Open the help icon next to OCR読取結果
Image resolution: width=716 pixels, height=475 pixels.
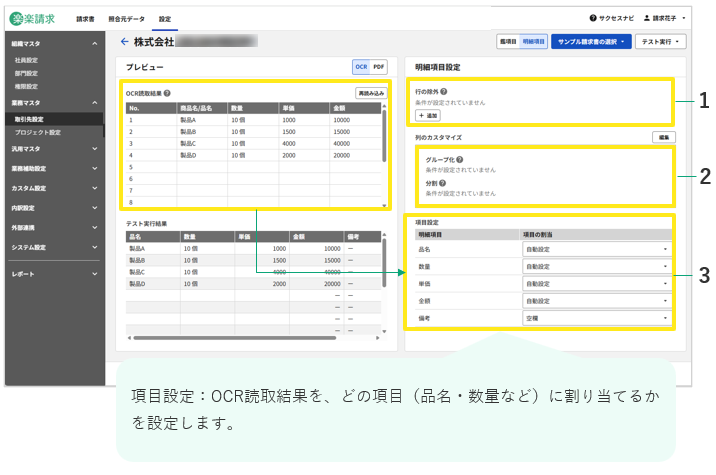(167, 93)
